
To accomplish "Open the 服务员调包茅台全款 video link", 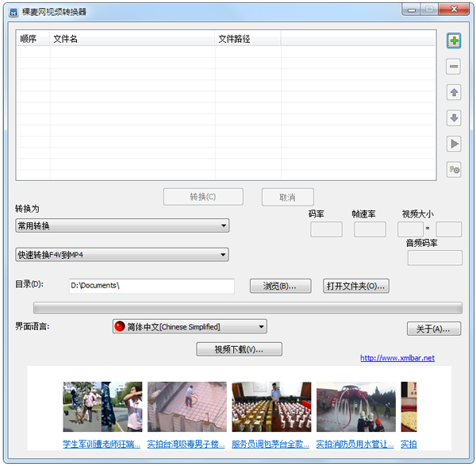I will (271, 444).
